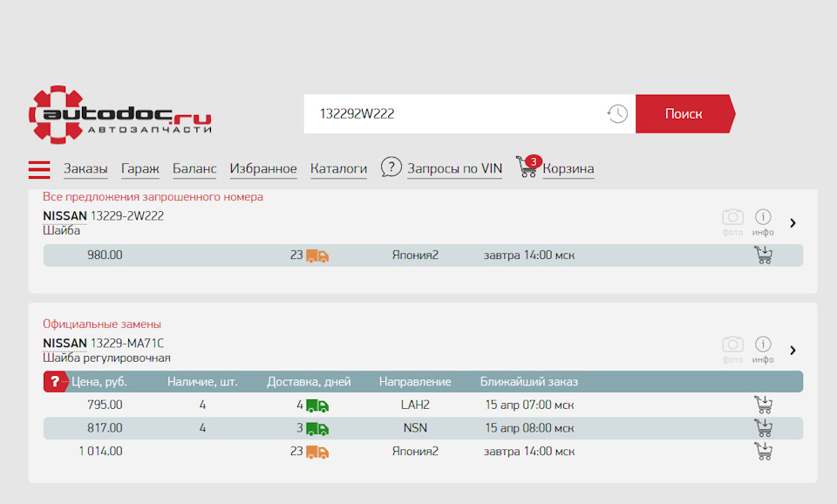Viewport: 837px width, 504px height.
Task: View photo for NISSAN 13229-2W222
Action: [x=732, y=222]
